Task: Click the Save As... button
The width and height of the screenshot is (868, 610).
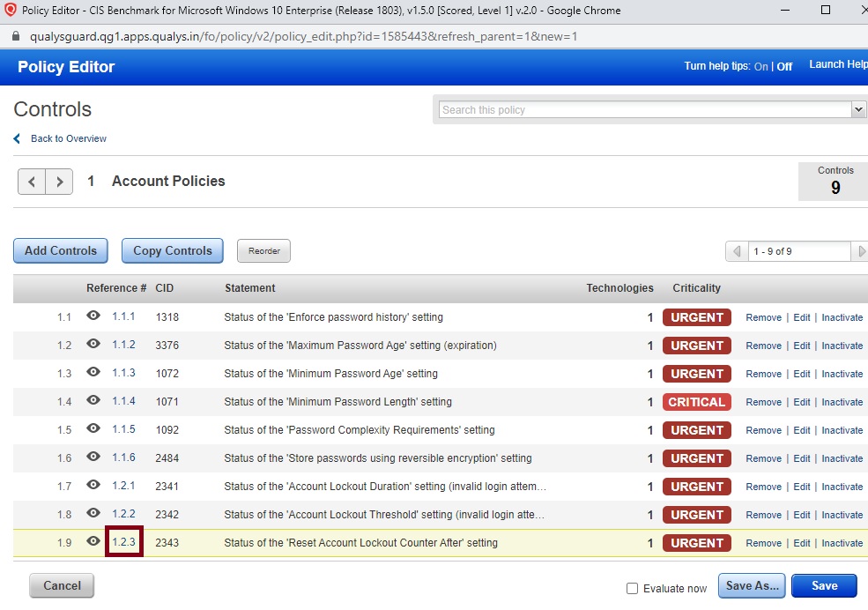Action: [752, 585]
